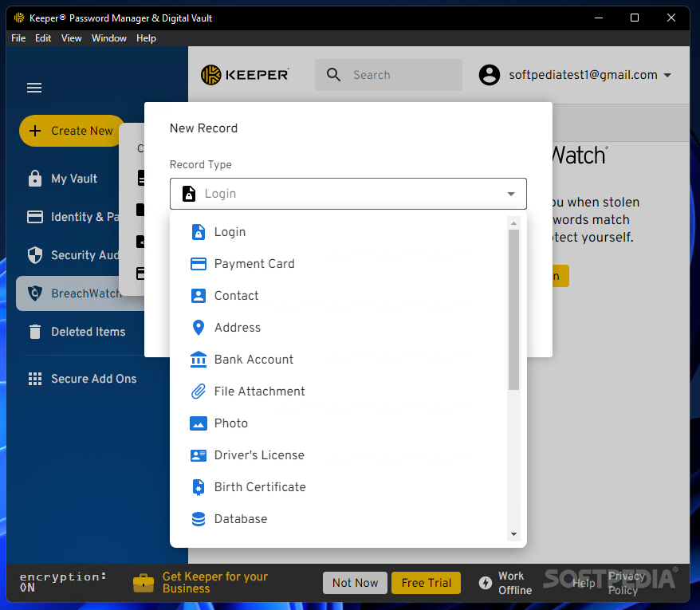Click the briefcase business icon
This screenshot has height=610, width=700.
[x=144, y=583]
